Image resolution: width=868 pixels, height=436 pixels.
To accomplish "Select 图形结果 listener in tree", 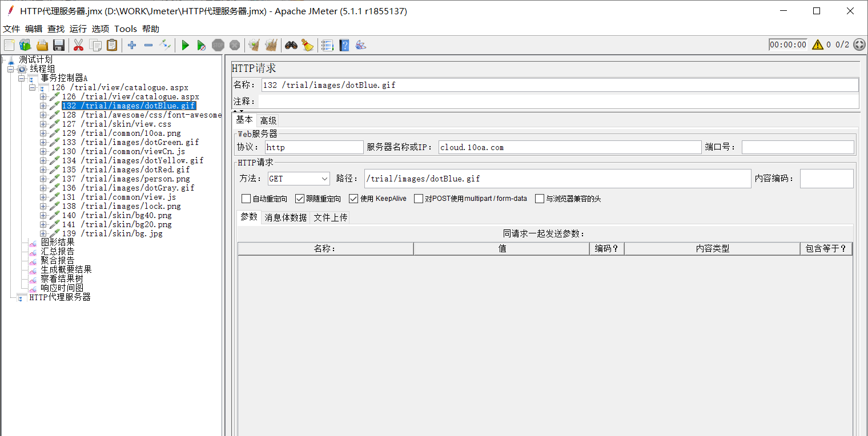I will (58, 242).
